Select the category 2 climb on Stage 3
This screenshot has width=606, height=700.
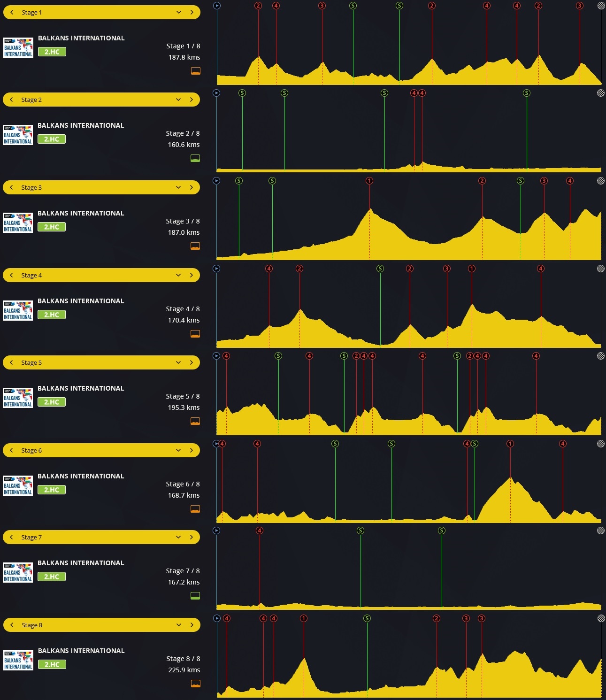482,181
